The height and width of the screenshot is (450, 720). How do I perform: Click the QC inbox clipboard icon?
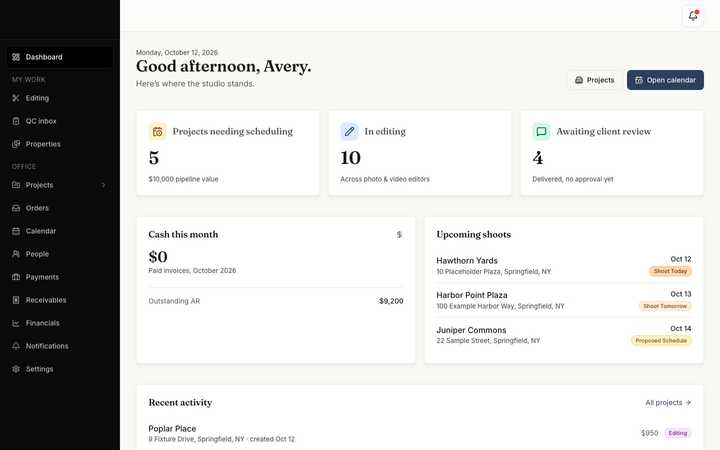[x=16, y=121]
